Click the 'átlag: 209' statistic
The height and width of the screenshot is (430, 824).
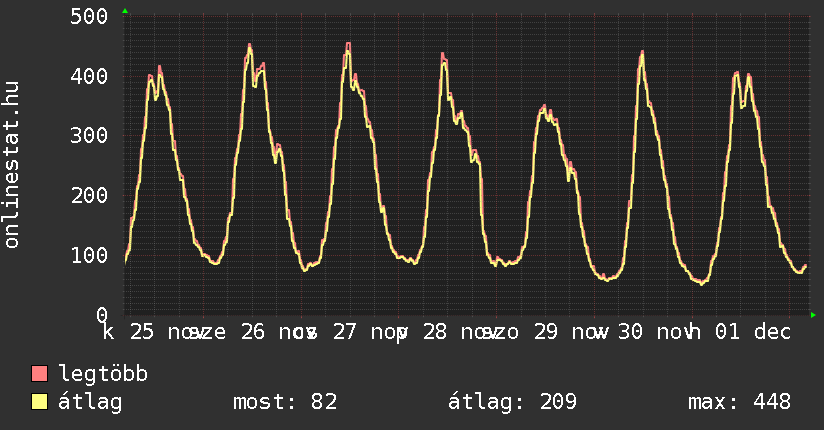pos(513,402)
